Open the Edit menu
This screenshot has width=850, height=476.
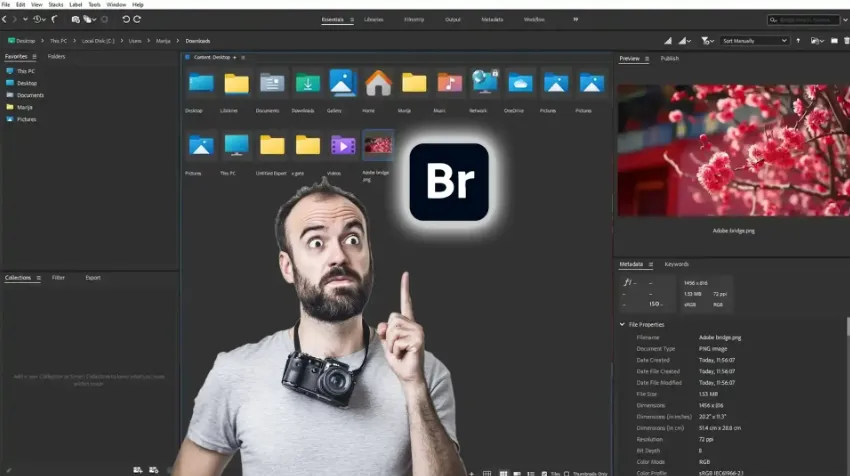click(x=21, y=4)
